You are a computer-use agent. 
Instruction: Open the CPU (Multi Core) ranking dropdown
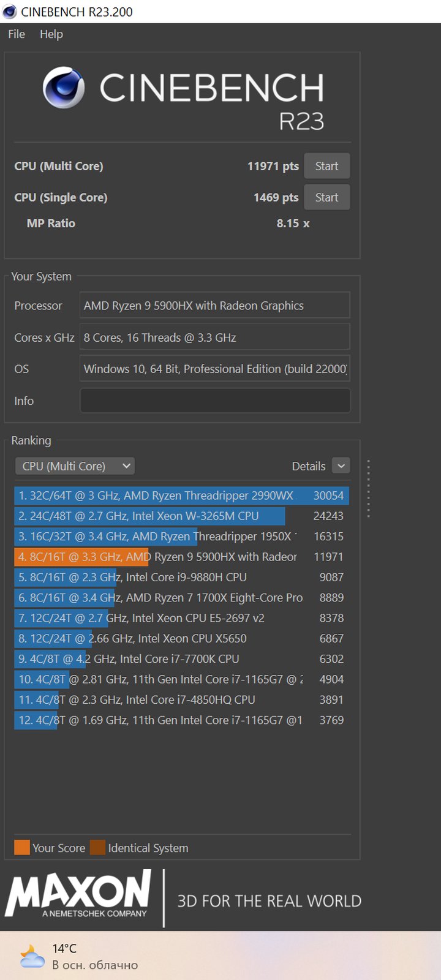click(x=75, y=466)
